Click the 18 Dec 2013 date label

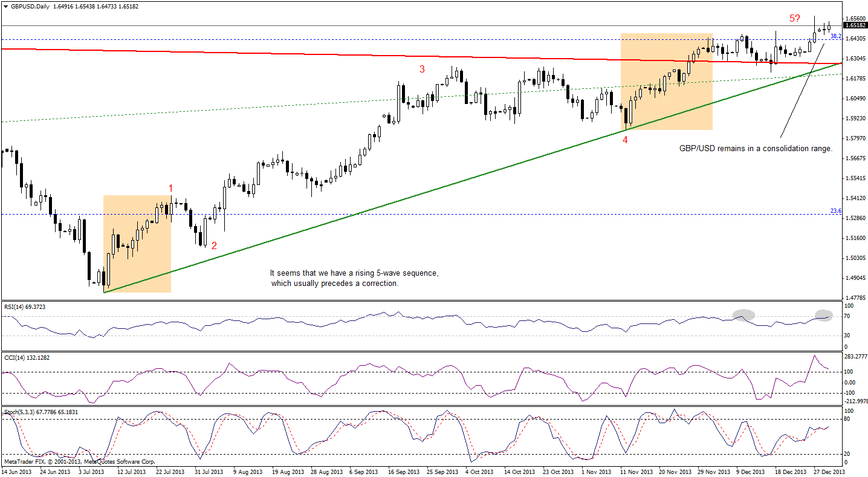791,471
